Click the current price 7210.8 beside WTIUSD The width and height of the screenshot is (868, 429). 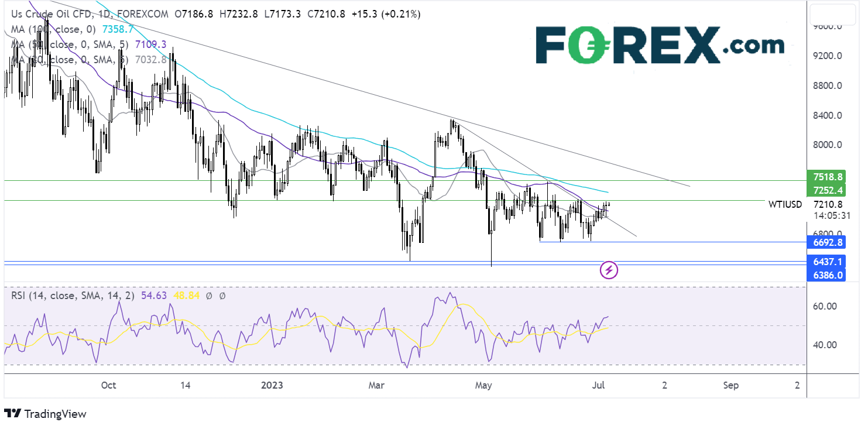click(828, 204)
